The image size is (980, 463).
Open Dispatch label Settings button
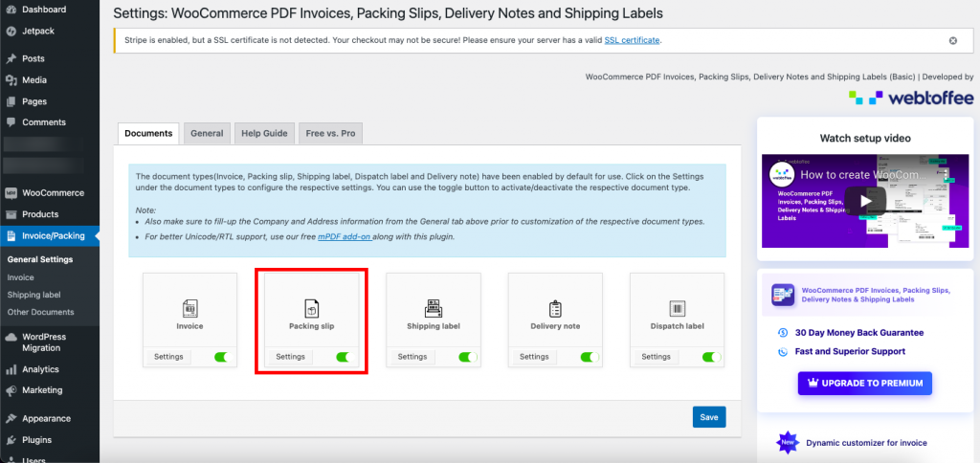[657, 357]
